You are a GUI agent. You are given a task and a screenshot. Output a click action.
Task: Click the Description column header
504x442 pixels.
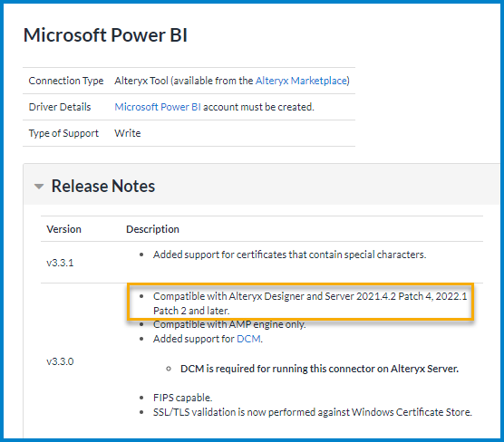pos(152,229)
